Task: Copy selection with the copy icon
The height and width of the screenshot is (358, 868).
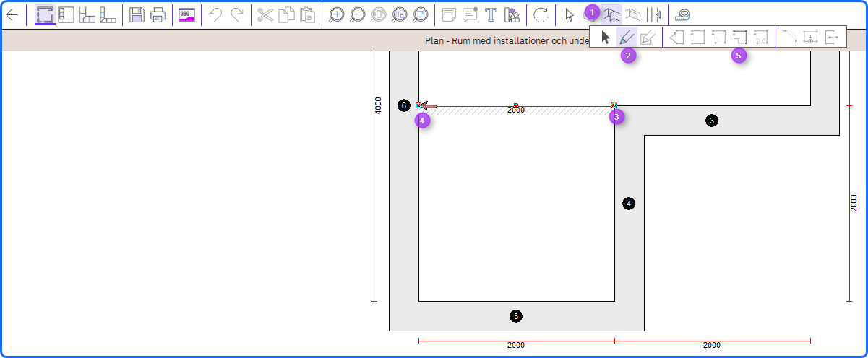Action: click(x=286, y=14)
